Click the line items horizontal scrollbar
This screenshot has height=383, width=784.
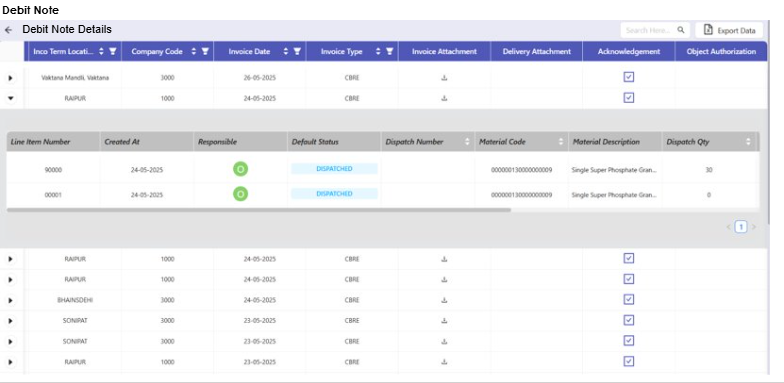tap(258, 210)
